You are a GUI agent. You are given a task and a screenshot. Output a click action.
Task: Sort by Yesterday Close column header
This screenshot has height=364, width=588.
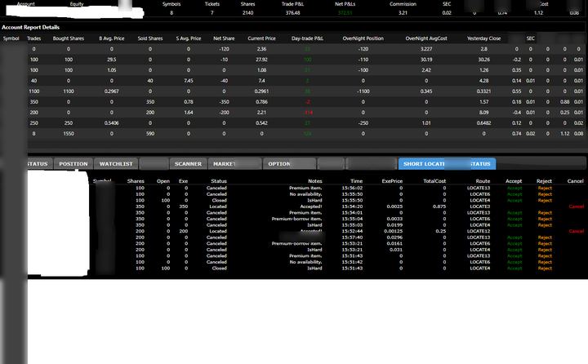coord(483,38)
